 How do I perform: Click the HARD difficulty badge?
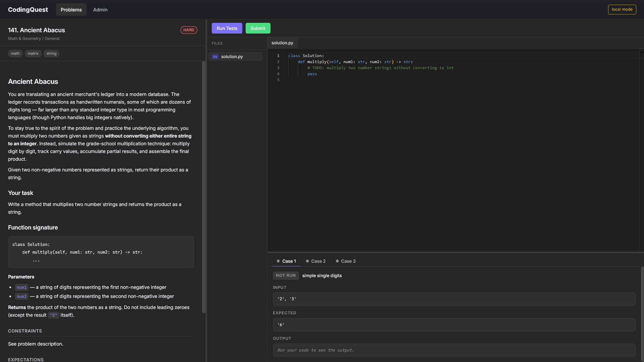coord(189,30)
